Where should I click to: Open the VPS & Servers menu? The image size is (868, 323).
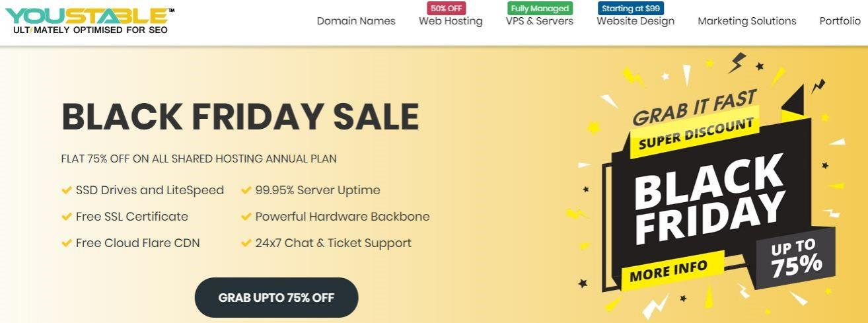540,21
